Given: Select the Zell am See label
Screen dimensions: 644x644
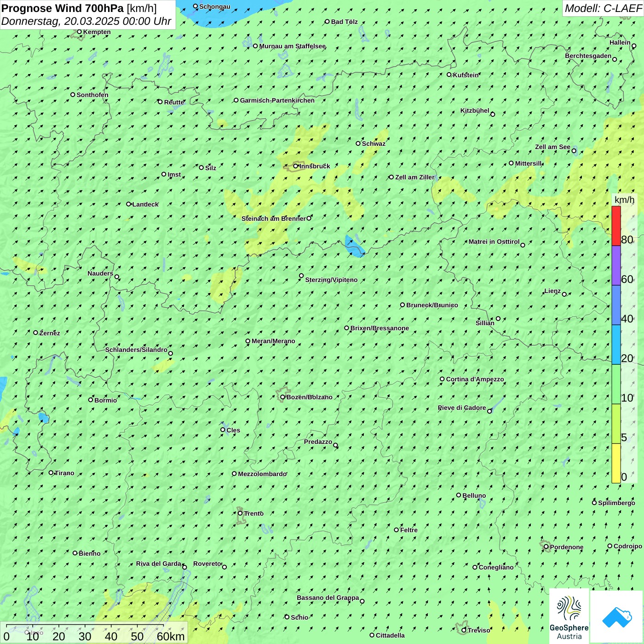Looking at the screenshot, I should 552,147.
